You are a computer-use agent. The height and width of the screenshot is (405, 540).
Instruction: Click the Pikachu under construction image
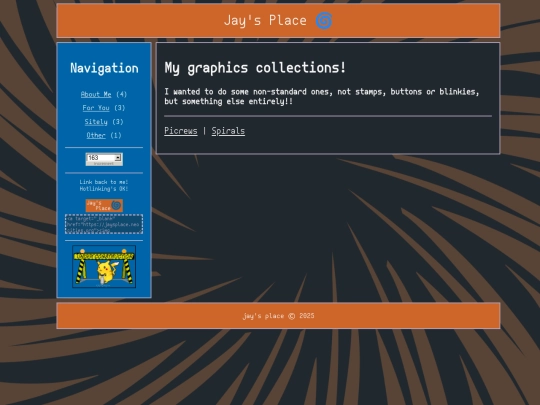click(104, 267)
